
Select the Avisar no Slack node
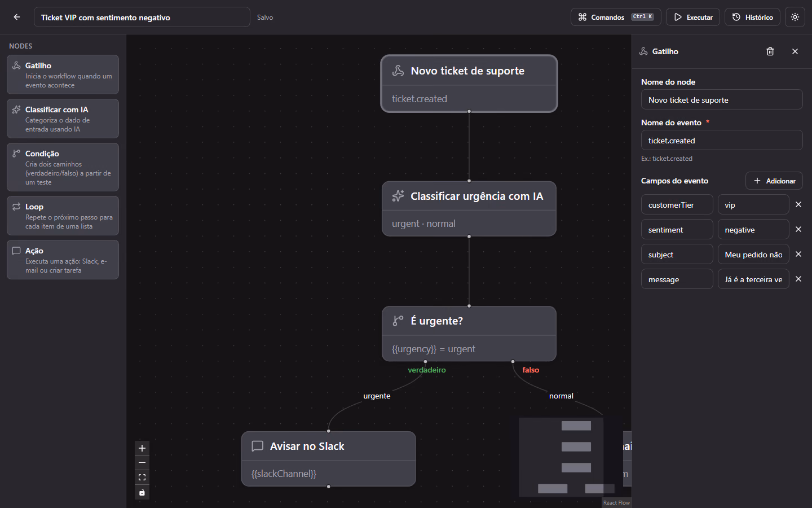coord(329,459)
